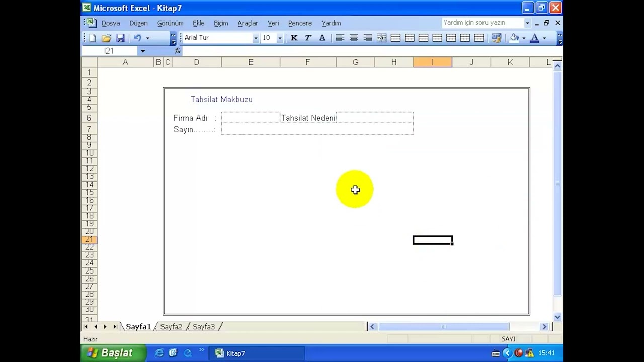This screenshot has width=644, height=362.
Task: Restore the workbook window in menu bar
Action: [x=546, y=23]
